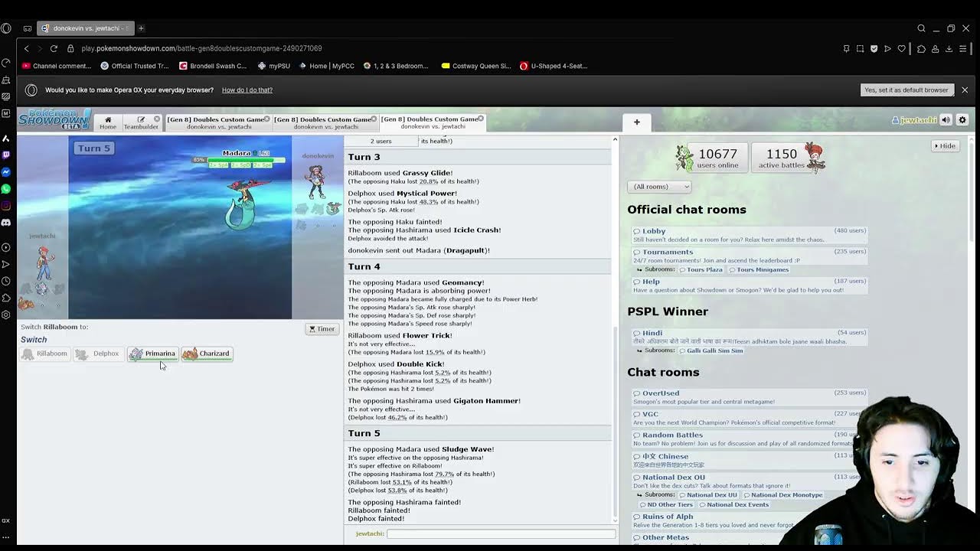
Task: Join the Help chat room
Action: 750,285
